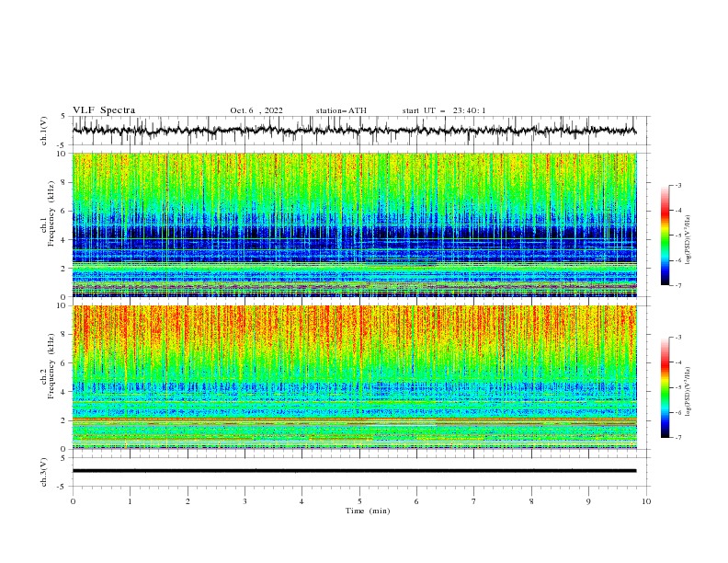Click the 'ch.1 Frequency (kHz)' axis label
Screen dimensions: 728x563
(x=48, y=212)
